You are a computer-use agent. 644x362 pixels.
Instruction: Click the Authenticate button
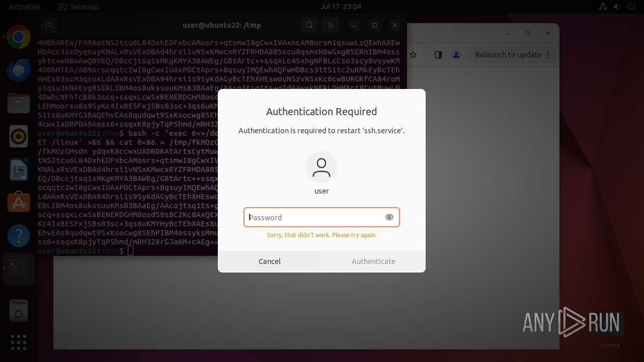pos(374,261)
